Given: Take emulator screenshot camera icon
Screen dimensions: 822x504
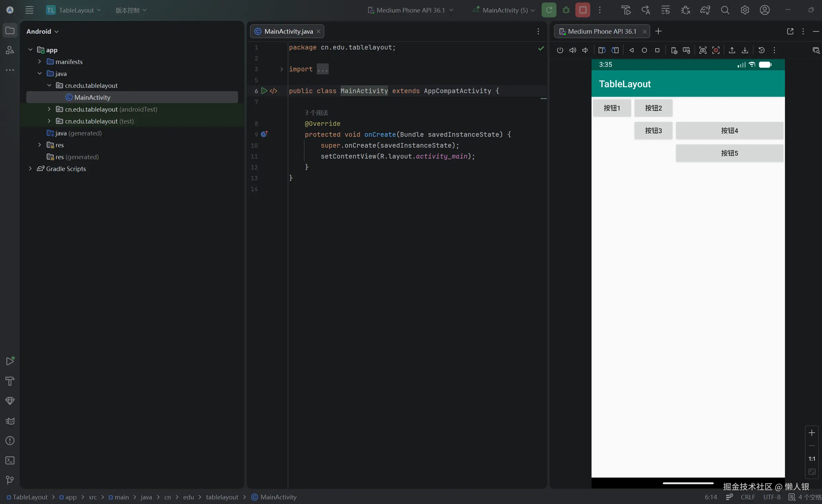Looking at the screenshot, I should [703, 50].
